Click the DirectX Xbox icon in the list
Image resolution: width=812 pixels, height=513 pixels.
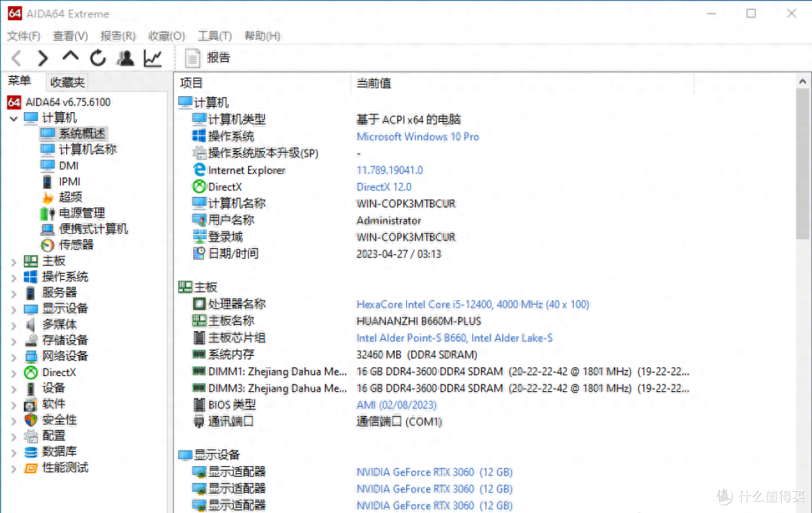click(198, 187)
